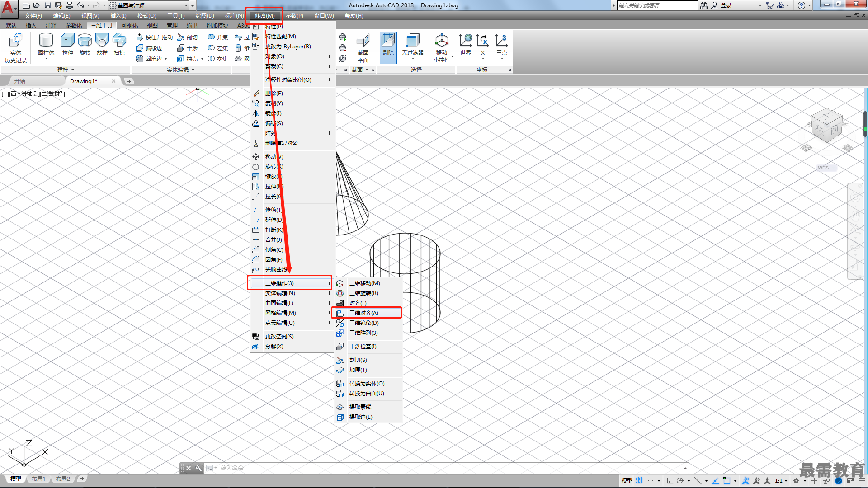Viewport: 868px width, 488px height.
Task: Toggle grid display in status bar
Action: point(639,480)
